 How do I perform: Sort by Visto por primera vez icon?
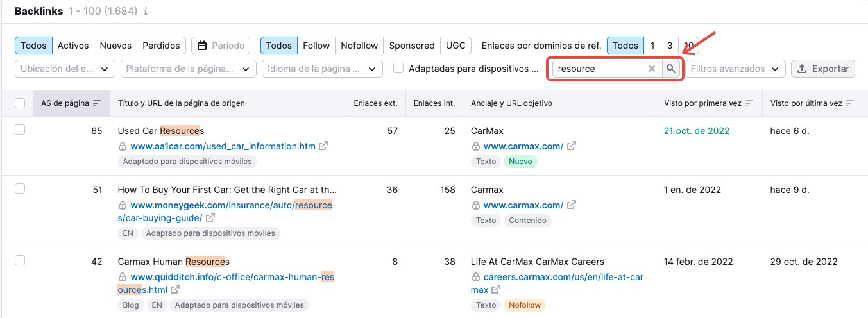point(749,103)
